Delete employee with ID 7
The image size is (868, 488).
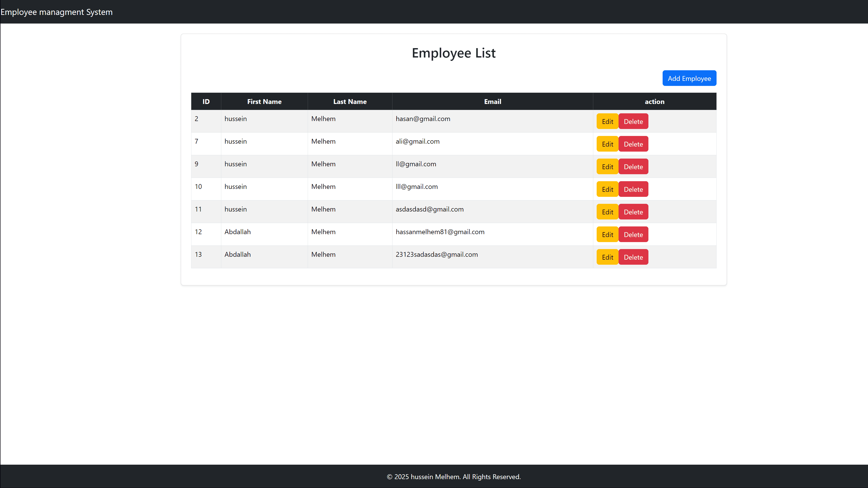[x=633, y=144]
